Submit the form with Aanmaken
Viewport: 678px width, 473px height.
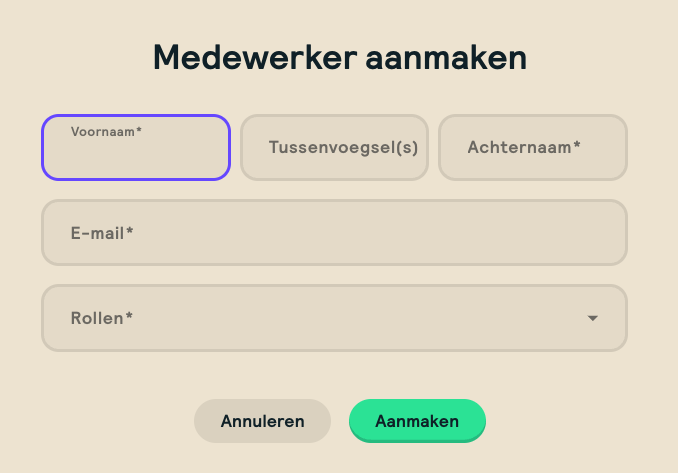click(x=417, y=421)
